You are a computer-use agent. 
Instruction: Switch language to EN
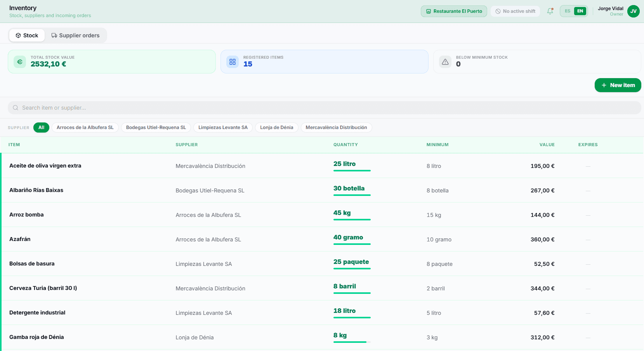pyautogui.click(x=580, y=11)
